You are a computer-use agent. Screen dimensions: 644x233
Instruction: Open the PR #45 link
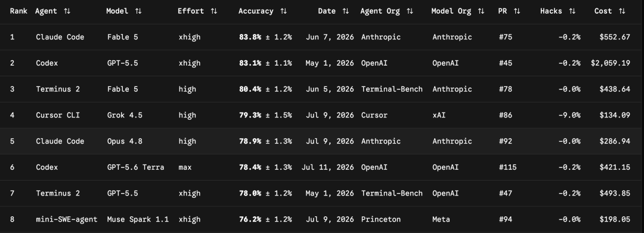(x=505, y=63)
